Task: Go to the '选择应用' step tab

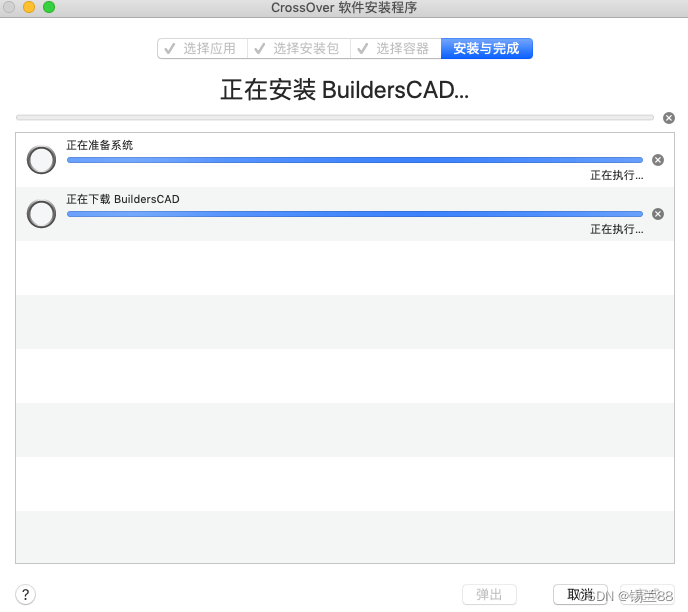Action: pyautogui.click(x=202, y=48)
